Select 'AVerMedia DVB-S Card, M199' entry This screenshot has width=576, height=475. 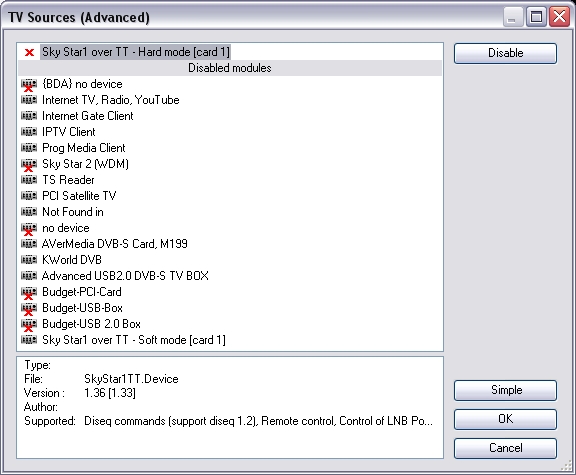115,244
